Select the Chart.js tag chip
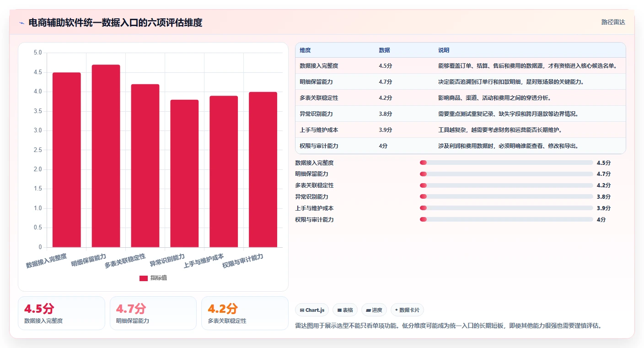Screen dimensions: 644x348 [312, 310]
